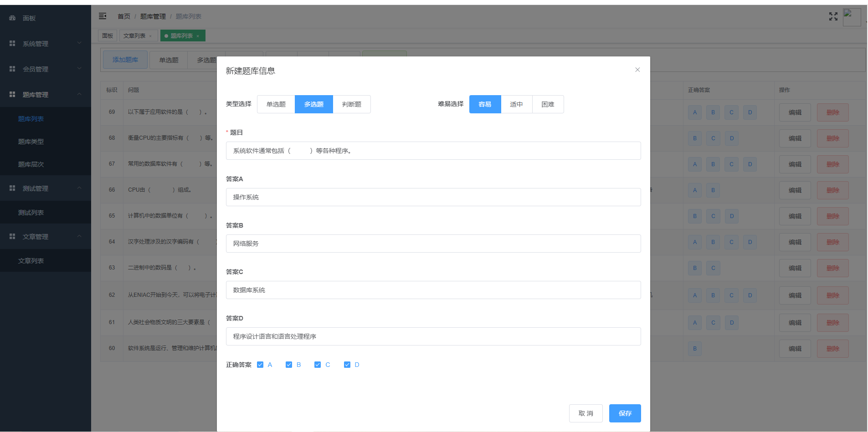The width and height of the screenshot is (868, 432).
Task: Click the 答案B input field
Action: 433,244
